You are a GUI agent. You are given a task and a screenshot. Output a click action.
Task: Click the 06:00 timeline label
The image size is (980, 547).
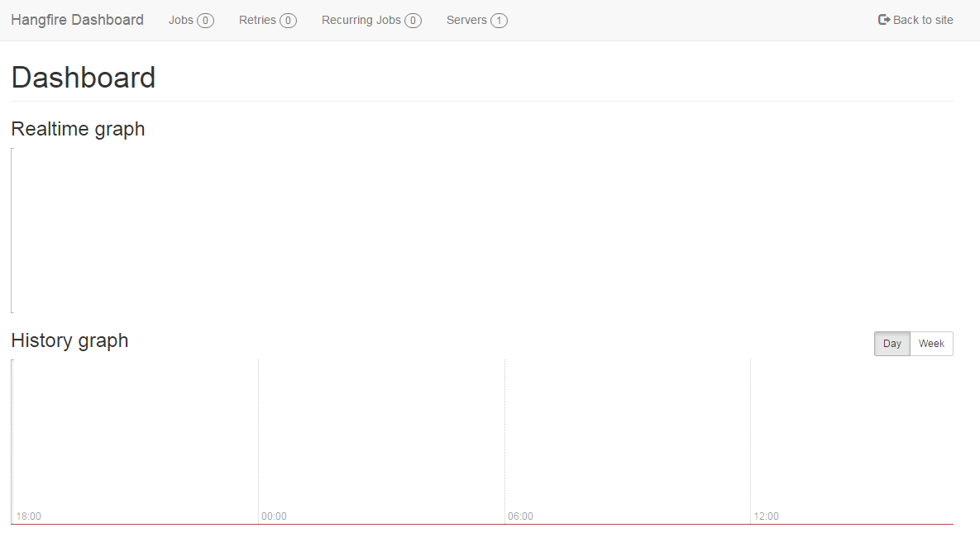pyautogui.click(x=520, y=516)
